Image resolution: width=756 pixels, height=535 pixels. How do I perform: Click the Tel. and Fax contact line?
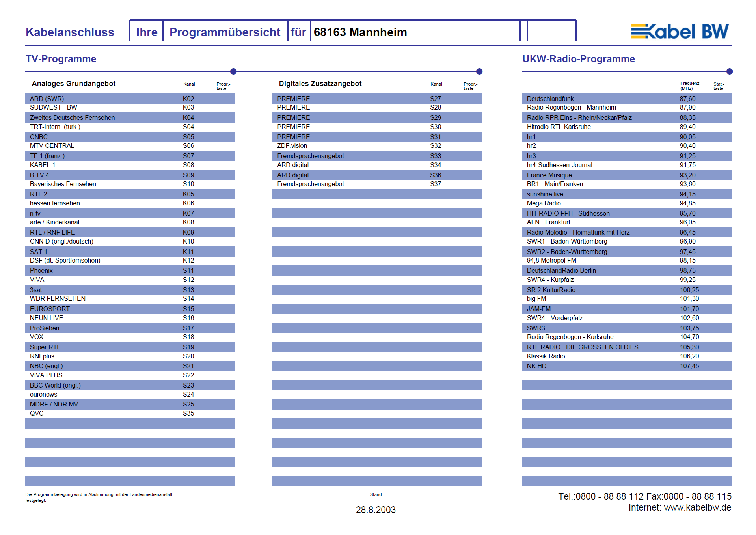[644, 496]
